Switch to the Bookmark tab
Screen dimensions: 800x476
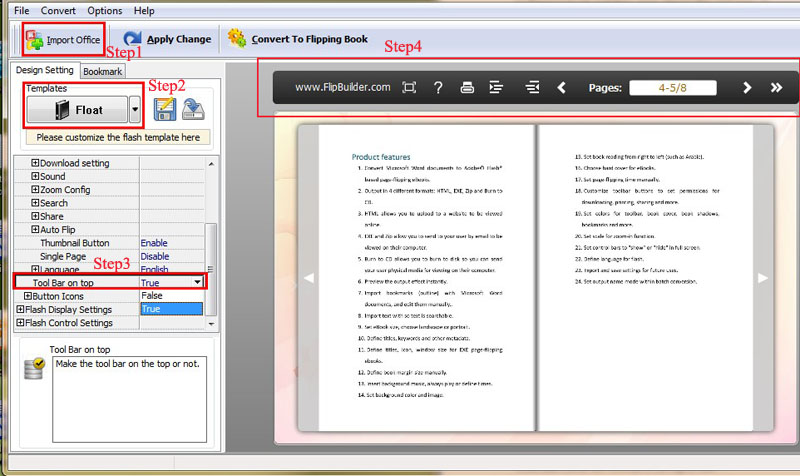[x=103, y=71]
